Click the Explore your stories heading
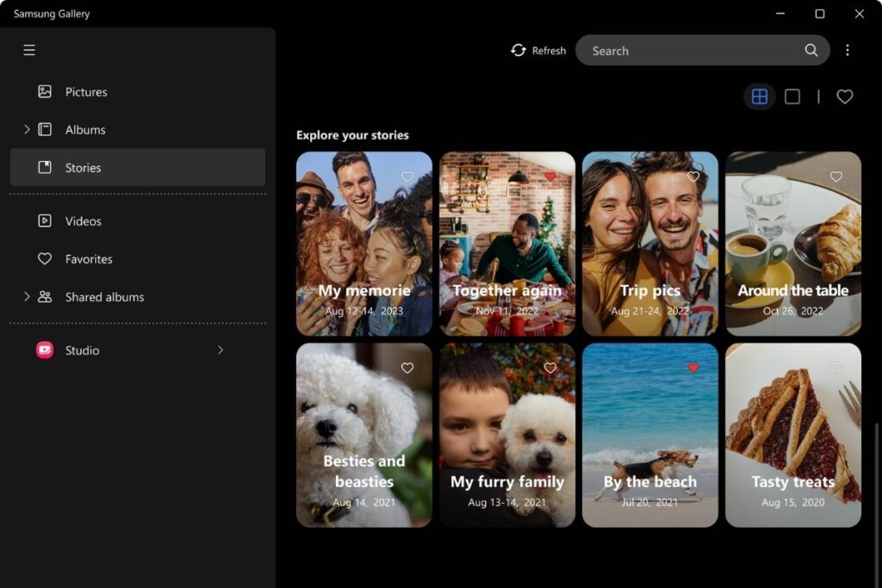The height and width of the screenshot is (588, 882). [x=352, y=135]
